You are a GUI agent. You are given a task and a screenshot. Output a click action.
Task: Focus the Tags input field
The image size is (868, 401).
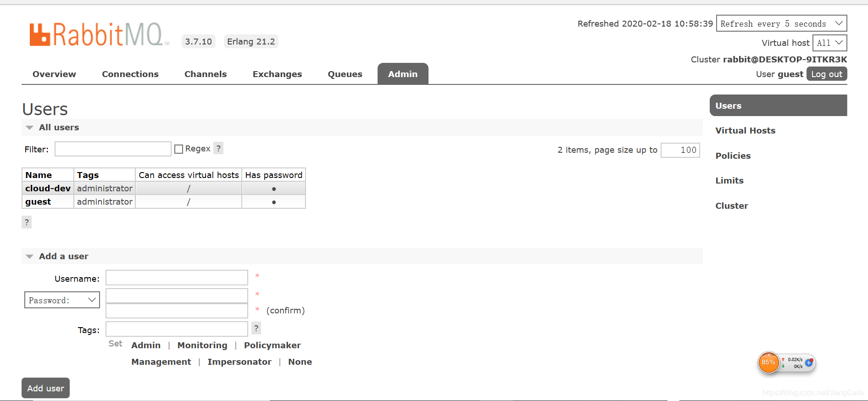click(x=177, y=329)
